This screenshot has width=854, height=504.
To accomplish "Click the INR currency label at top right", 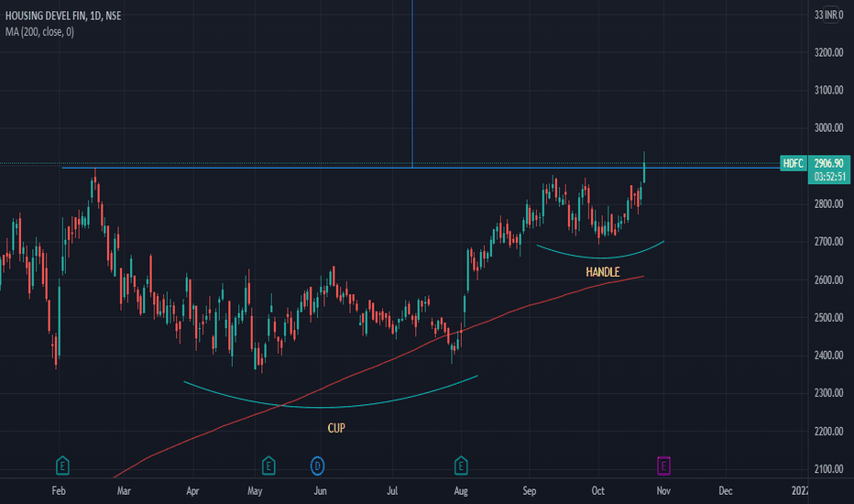I will 830,16.
